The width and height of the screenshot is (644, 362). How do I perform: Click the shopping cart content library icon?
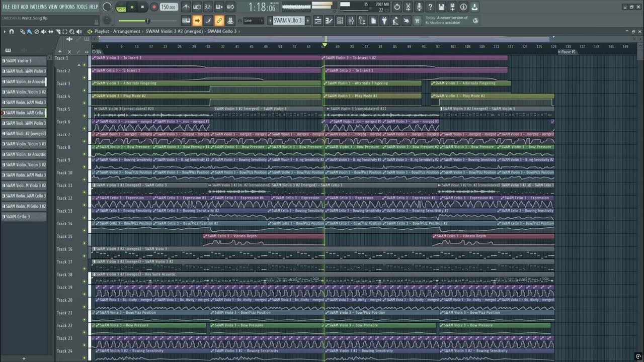[x=418, y=21]
